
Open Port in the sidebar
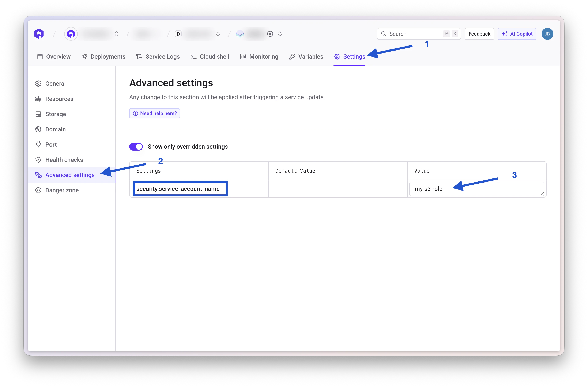pyautogui.click(x=71, y=144)
